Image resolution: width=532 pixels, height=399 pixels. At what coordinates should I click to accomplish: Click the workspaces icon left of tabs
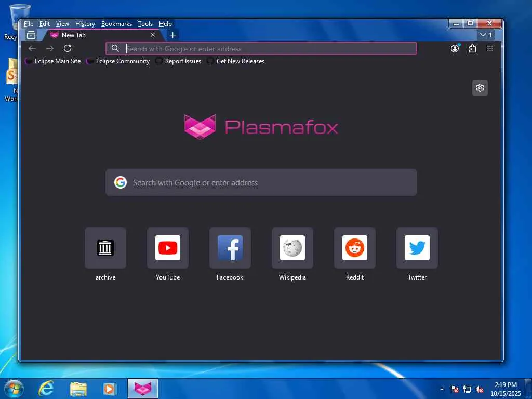pyautogui.click(x=31, y=35)
